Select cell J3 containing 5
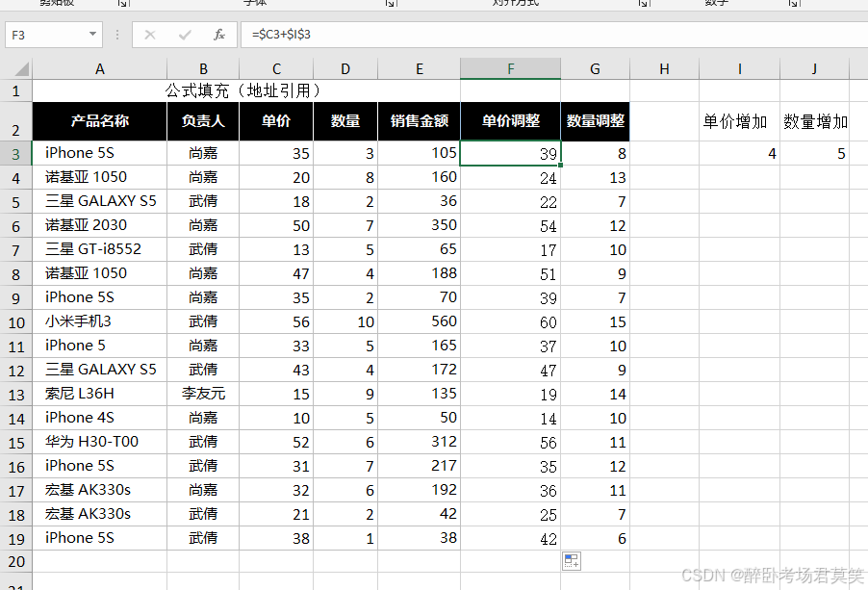Image resolution: width=868 pixels, height=590 pixels. coord(814,153)
